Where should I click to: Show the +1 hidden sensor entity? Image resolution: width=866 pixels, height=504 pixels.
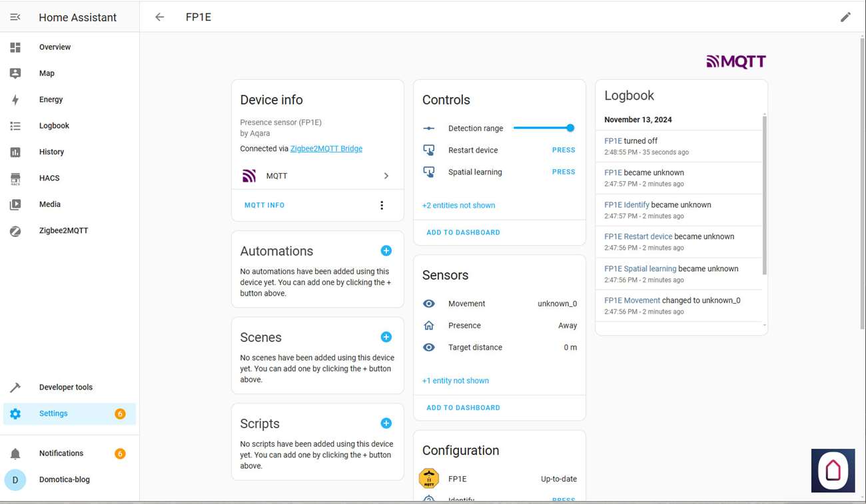456,381
